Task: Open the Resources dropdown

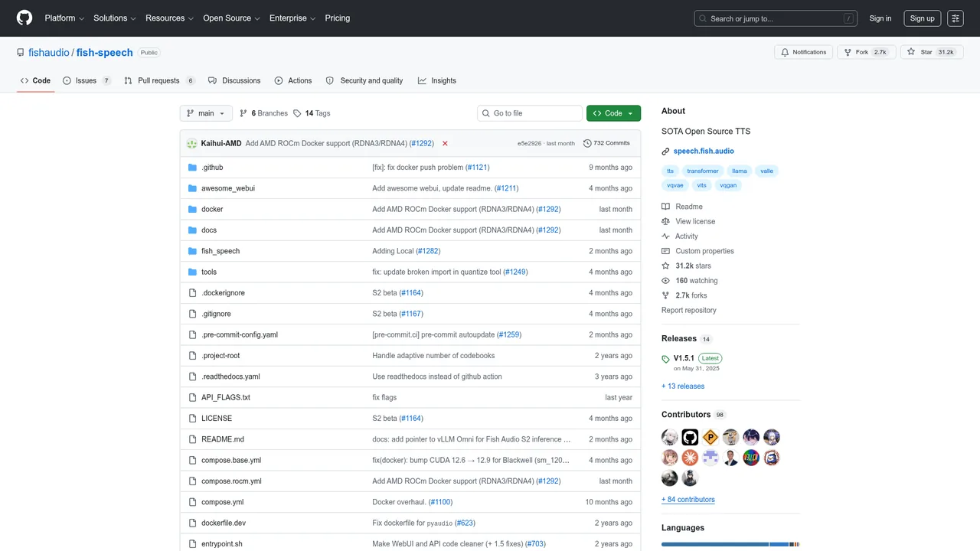Action: tap(169, 18)
